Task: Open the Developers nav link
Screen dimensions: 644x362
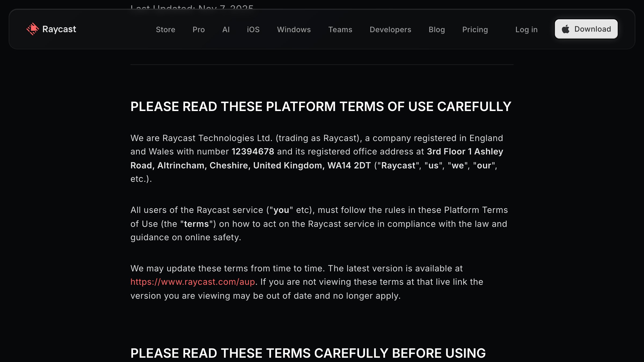Action: click(x=390, y=29)
